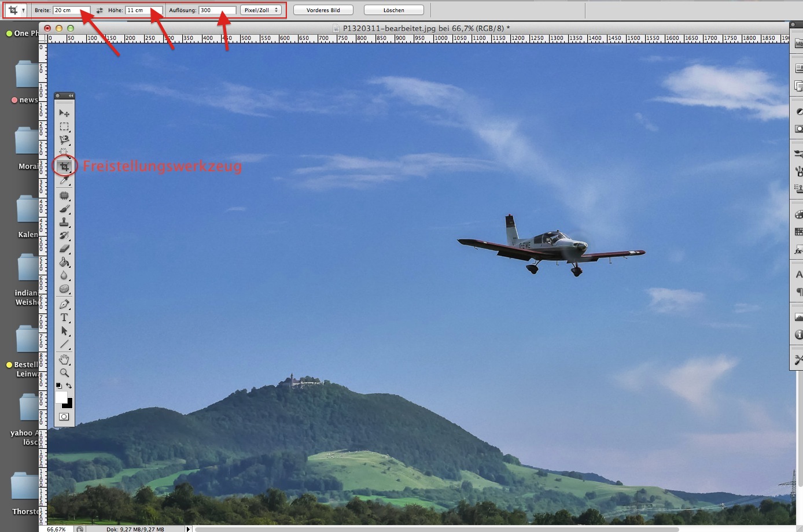This screenshot has width=803, height=532.
Task: Activate the Eraser tool
Action: tap(64, 249)
